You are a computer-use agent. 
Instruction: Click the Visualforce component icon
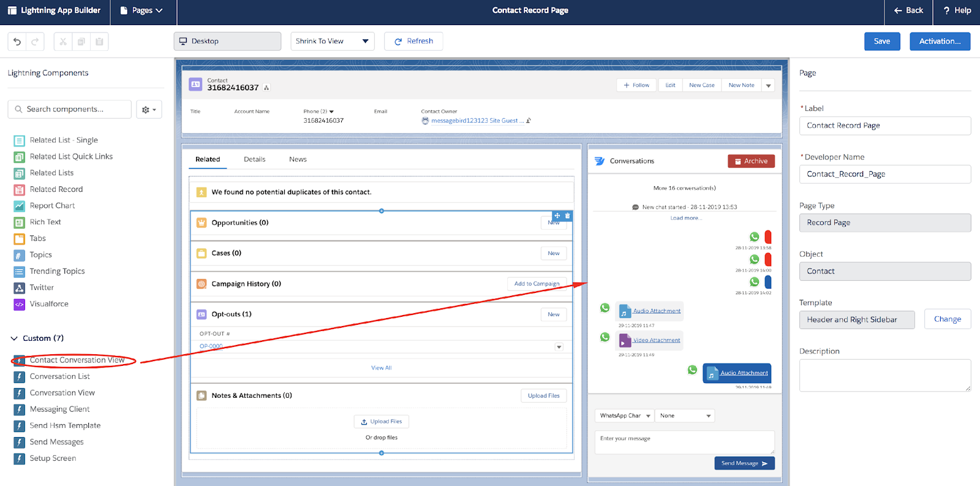(x=20, y=304)
